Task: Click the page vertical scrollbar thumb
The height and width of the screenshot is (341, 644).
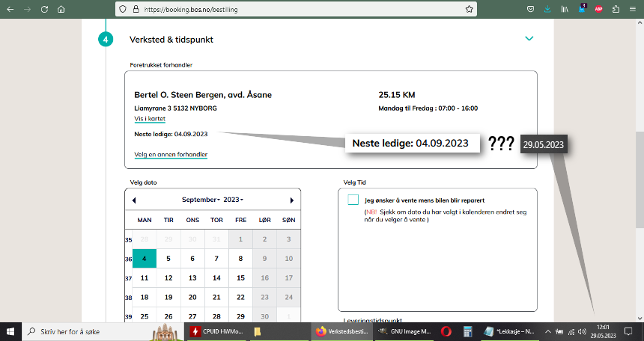Action: tap(640, 179)
